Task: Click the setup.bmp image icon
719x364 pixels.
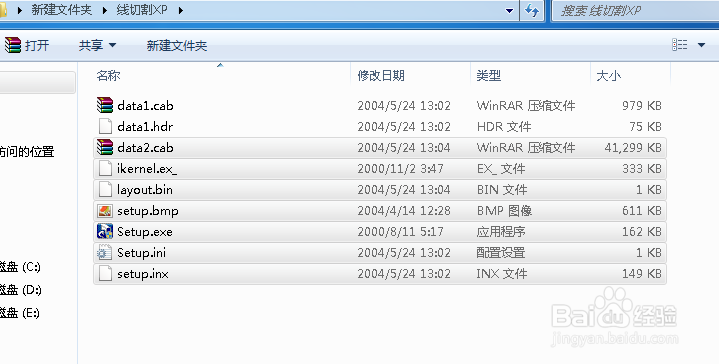Action: pyautogui.click(x=105, y=211)
